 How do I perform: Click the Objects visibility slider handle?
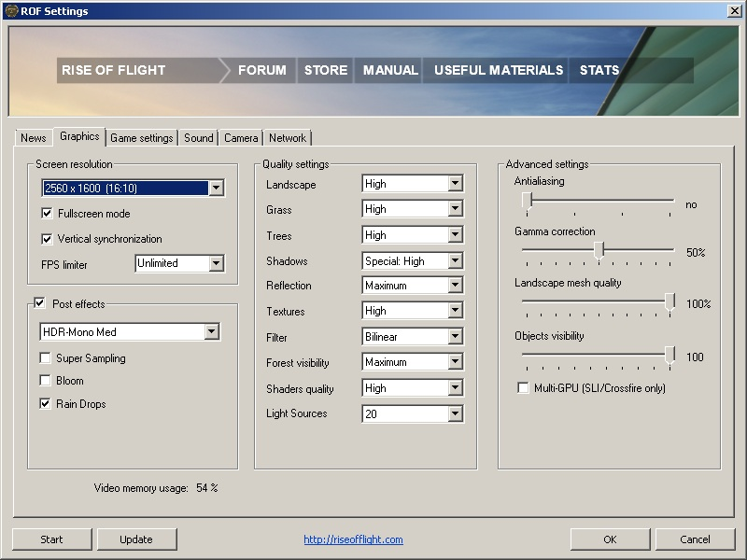click(669, 356)
